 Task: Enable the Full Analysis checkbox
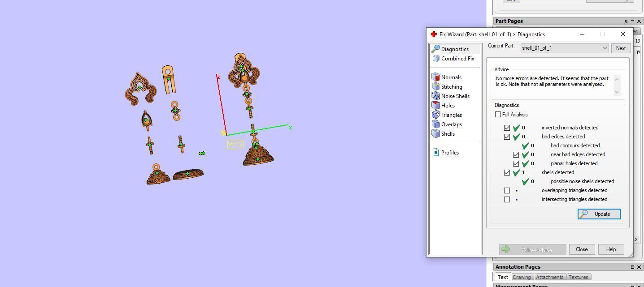pos(498,115)
